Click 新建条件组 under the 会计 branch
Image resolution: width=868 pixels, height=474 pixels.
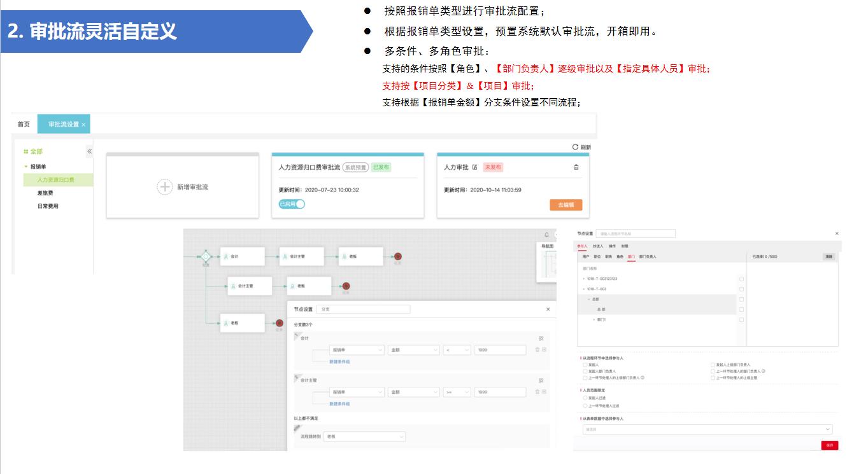coord(339,361)
